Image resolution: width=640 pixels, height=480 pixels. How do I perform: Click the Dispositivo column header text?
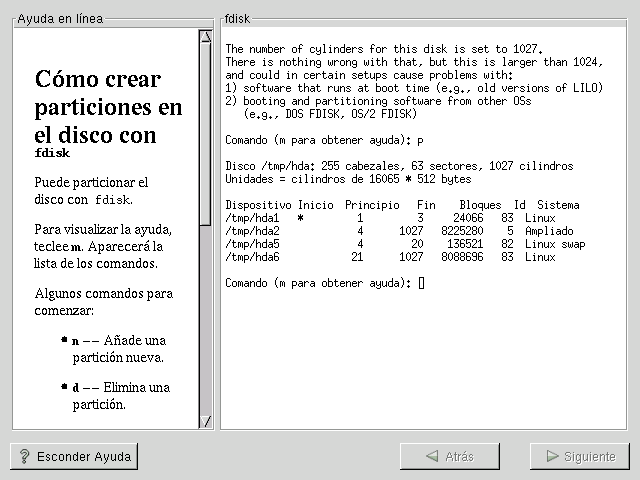coord(259,205)
